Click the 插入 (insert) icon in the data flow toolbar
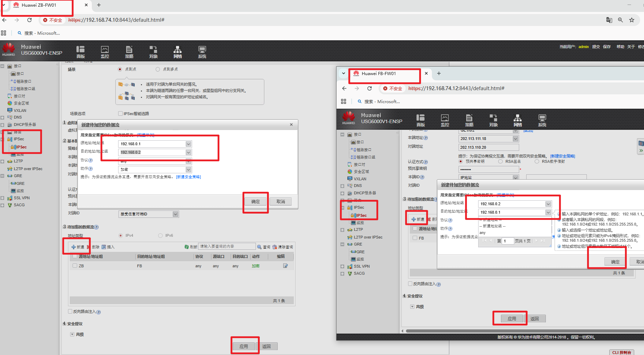 coord(104,247)
